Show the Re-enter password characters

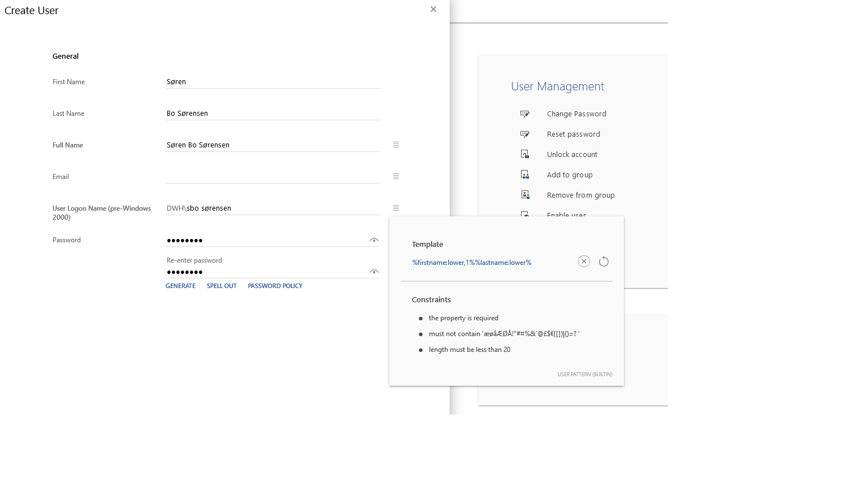[x=374, y=272]
